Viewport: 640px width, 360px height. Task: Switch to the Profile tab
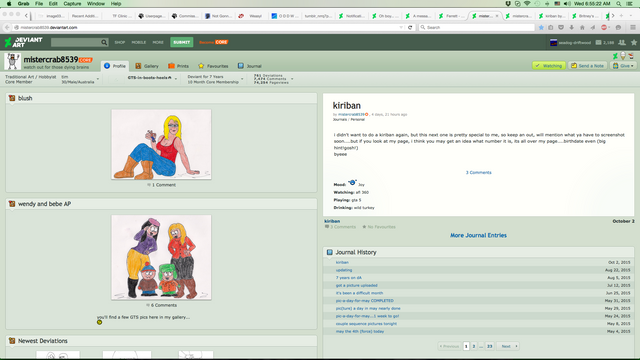pos(115,66)
